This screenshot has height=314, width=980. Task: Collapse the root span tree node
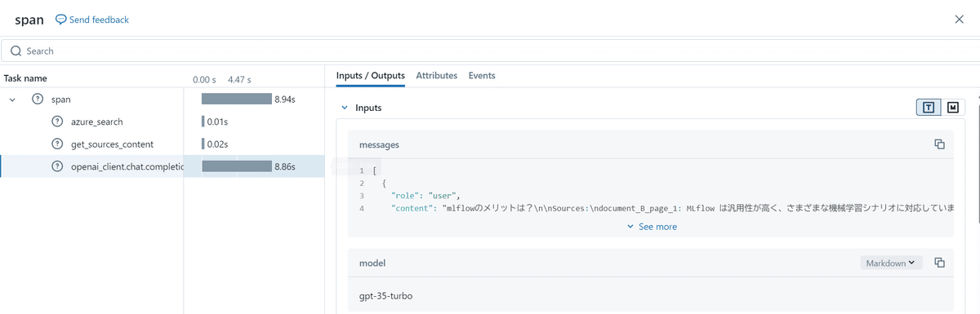(12, 99)
